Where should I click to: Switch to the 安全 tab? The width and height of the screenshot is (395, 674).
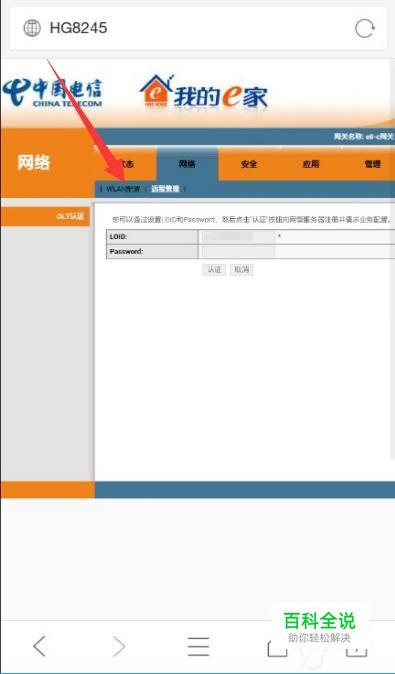click(x=249, y=164)
